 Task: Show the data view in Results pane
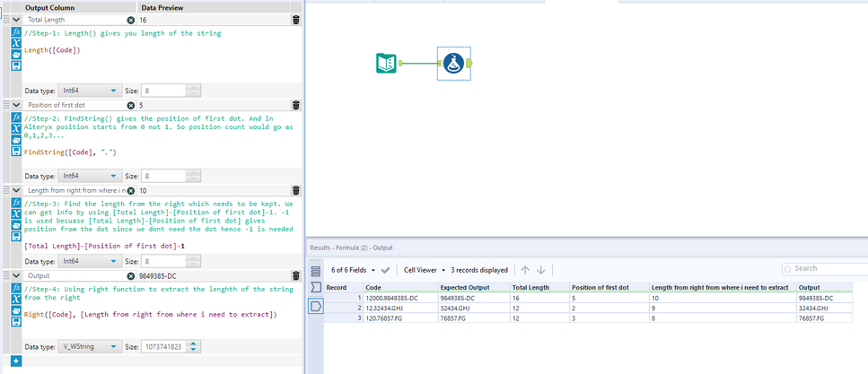click(x=316, y=306)
